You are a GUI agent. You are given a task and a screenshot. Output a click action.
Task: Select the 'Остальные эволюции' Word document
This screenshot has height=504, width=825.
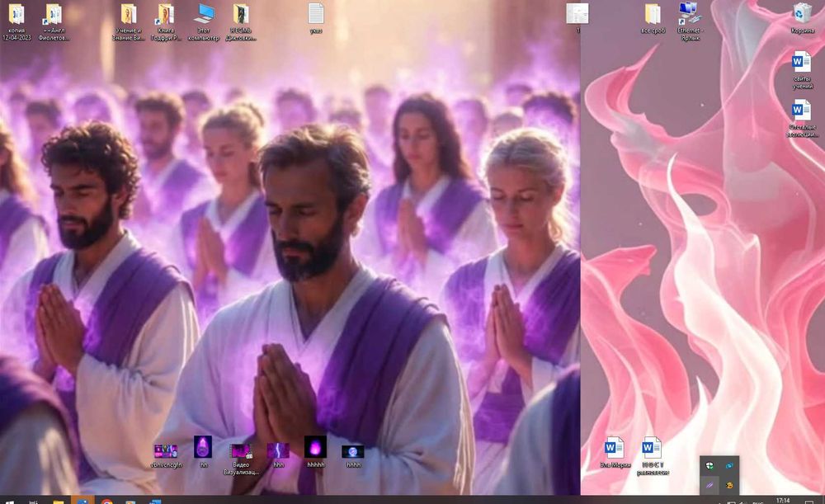tap(802, 111)
